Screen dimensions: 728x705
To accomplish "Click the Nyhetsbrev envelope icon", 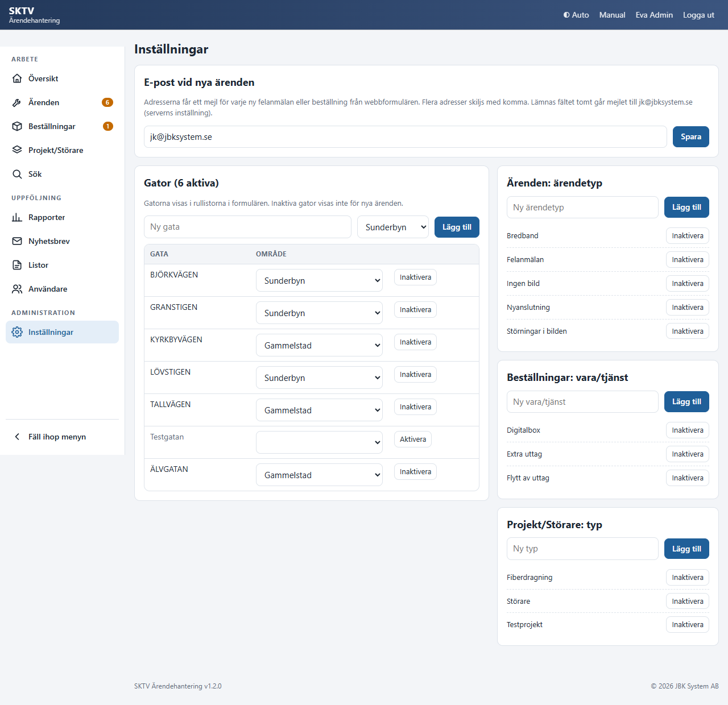I will [x=17, y=241].
